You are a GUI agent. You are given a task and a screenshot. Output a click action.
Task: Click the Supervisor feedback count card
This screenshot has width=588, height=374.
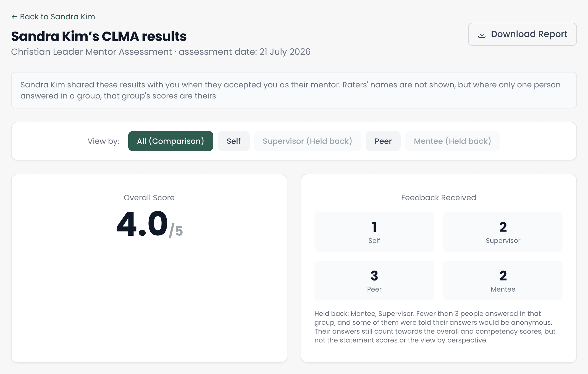coord(503,232)
